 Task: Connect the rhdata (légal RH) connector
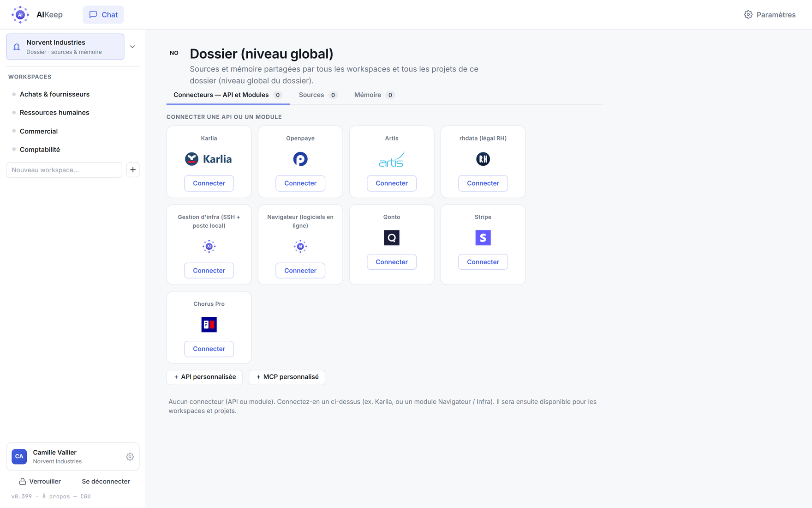click(x=483, y=183)
